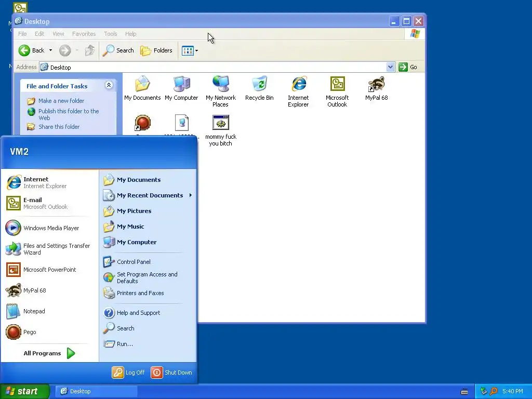Click the Shut Down button
532x399 pixels.
[x=171, y=373]
